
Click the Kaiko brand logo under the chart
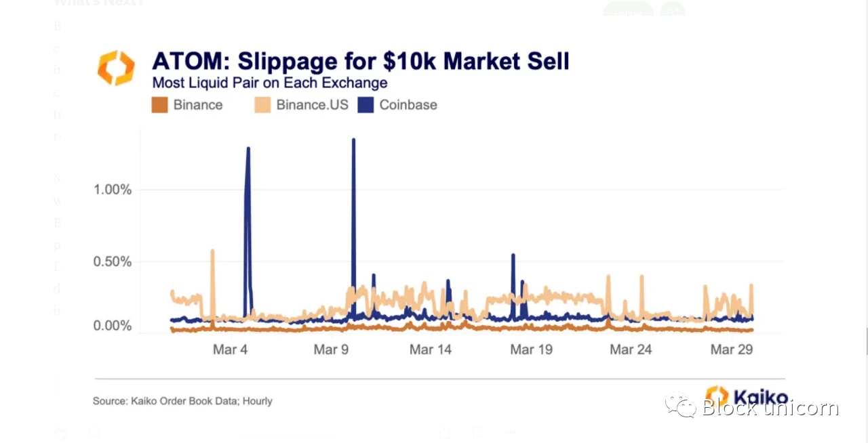[x=747, y=396]
